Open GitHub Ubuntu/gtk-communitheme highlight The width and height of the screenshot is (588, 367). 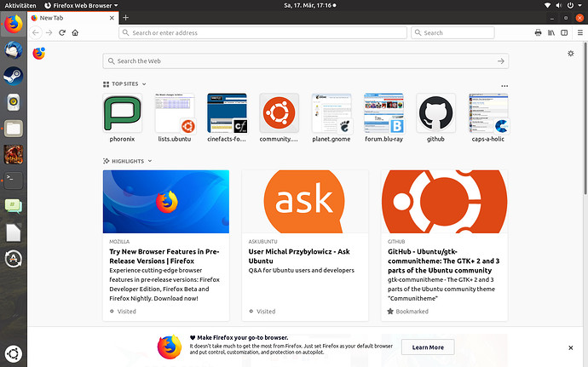click(444, 245)
